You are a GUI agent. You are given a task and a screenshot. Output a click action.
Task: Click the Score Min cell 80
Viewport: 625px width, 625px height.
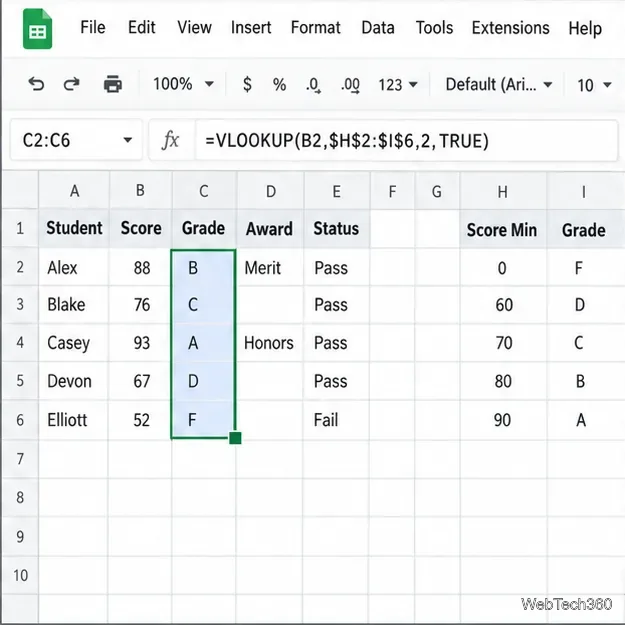(x=503, y=381)
